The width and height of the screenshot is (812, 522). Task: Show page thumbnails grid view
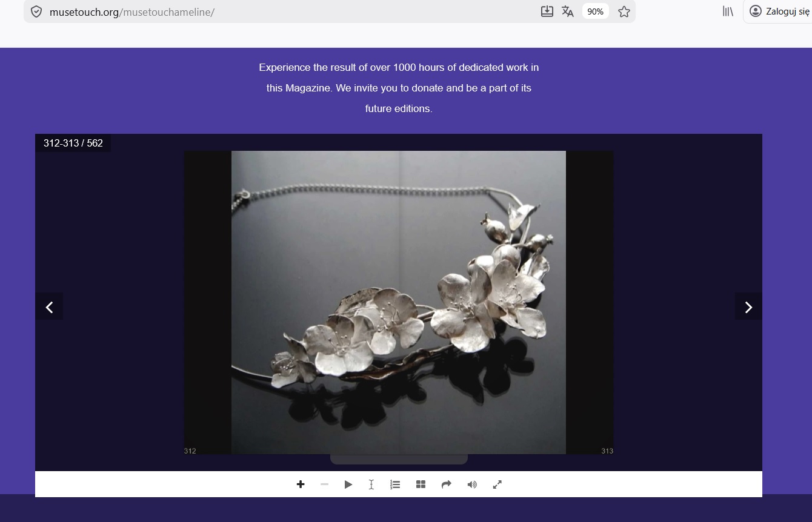click(421, 484)
